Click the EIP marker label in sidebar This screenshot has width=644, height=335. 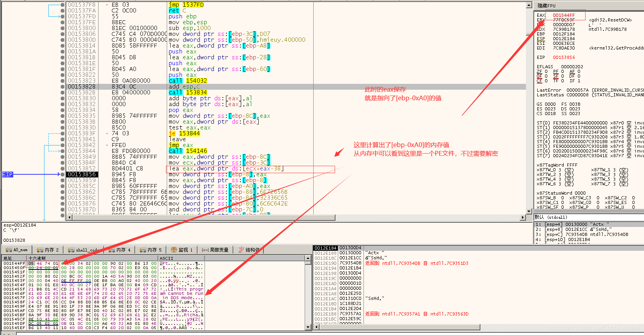(x=8, y=174)
